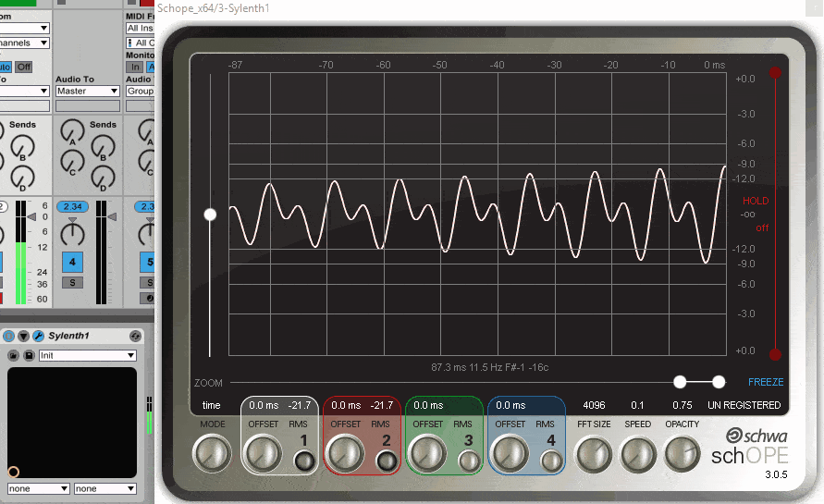This screenshot has width=824, height=504.
Task: Toggle channel 4 RMS button in Schope
Action: (x=551, y=461)
